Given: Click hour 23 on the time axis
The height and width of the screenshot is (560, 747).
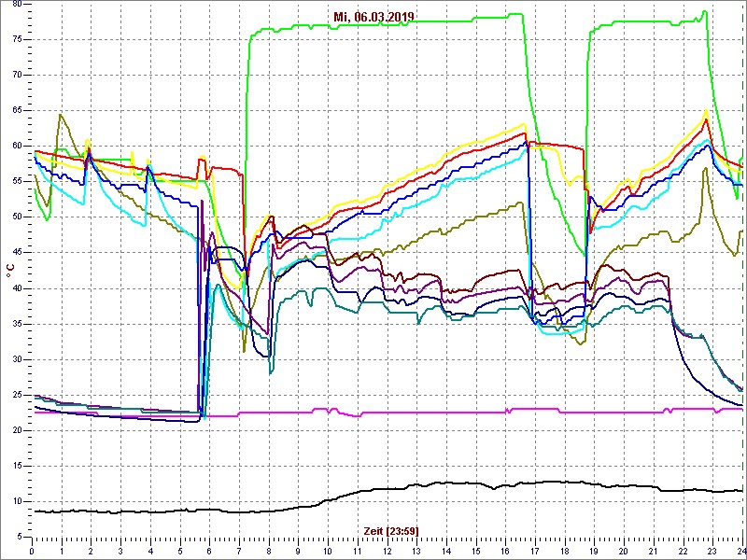Looking at the screenshot, I should (x=712, y=551).
